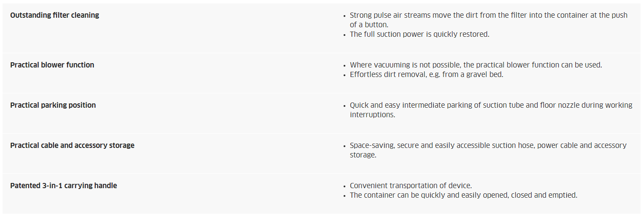
Task: Click the bullet before "Effortless dirt removal"
Action: [344, 75]
